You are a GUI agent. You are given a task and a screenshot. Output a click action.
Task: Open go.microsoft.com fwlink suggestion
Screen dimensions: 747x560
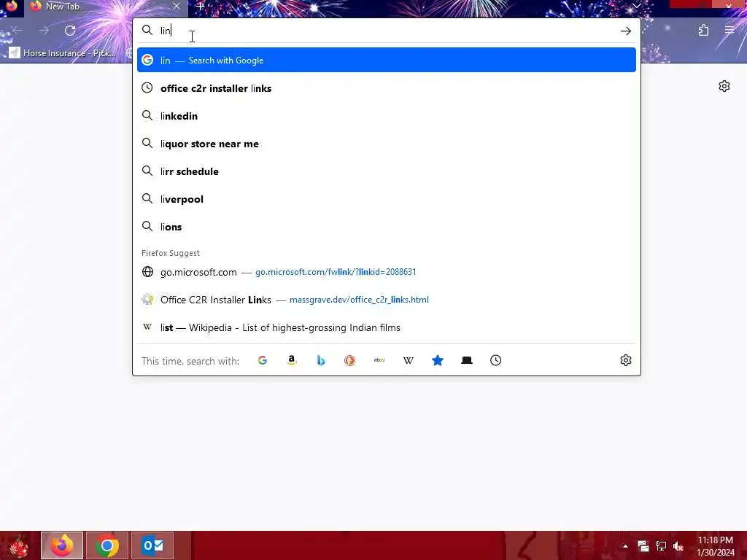pyautogui.click(x=387, y=272)
